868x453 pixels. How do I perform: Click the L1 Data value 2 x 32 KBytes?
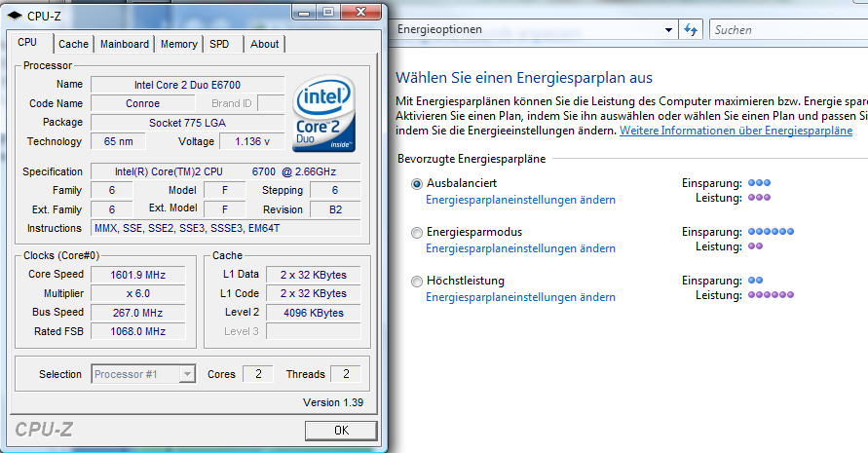pyautogui.click(x=314, y=275)
